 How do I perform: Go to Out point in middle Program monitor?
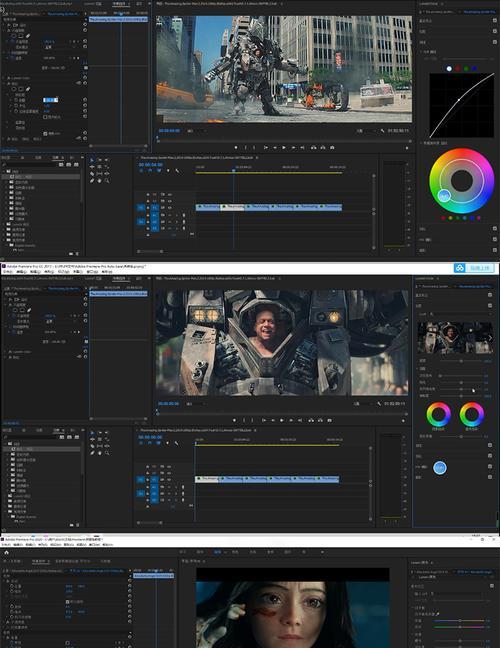pos(300,421)
